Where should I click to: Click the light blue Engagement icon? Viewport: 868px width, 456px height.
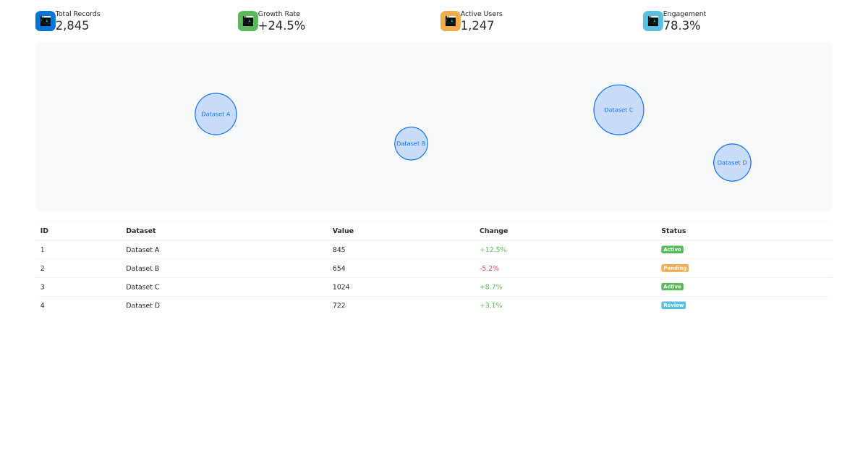click(653, 21)
